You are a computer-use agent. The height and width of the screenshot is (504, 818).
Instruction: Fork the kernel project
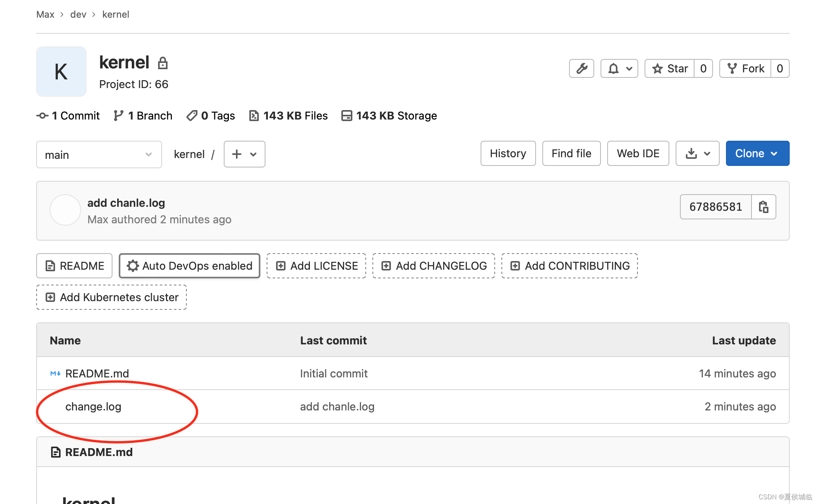(x=745, y=69)
